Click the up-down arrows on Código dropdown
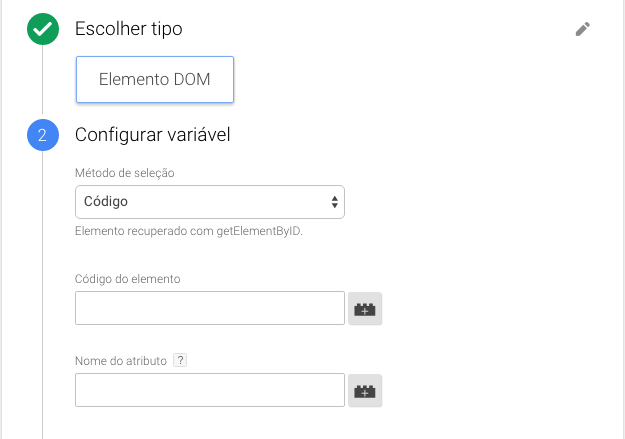Screen dimensions: 625x439 334,202
